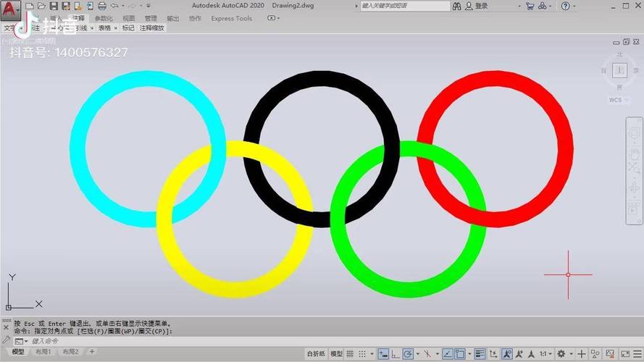Redo the previously undone action
Image resolution: width=644 pixels, height=362 pixels.
click(133, 6)
